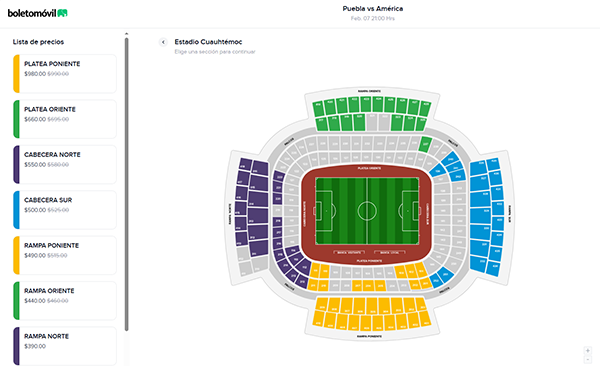The height and width of the screenshot is (366, 600).
Task: Click the price list scrollbar
Action: pyautogui.click(x=126, y=184)
